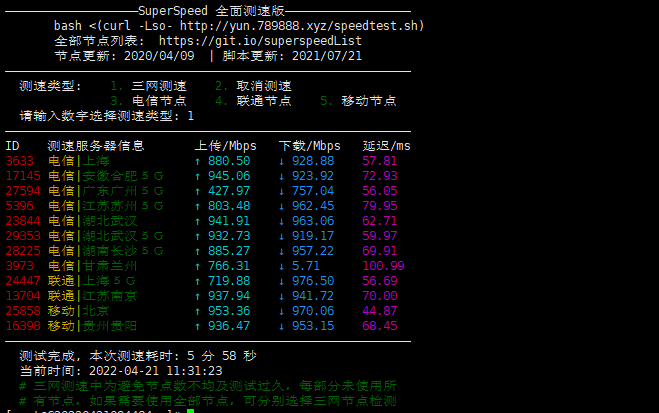Screen dimensions: 659x413
Task: Select server ID 3973
Action: coord(19,266)
